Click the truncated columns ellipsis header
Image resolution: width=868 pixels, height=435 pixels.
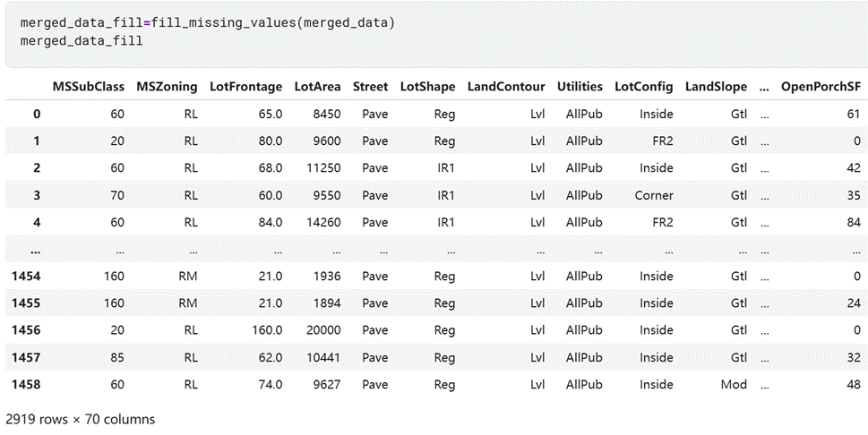(x=764, y=87)
